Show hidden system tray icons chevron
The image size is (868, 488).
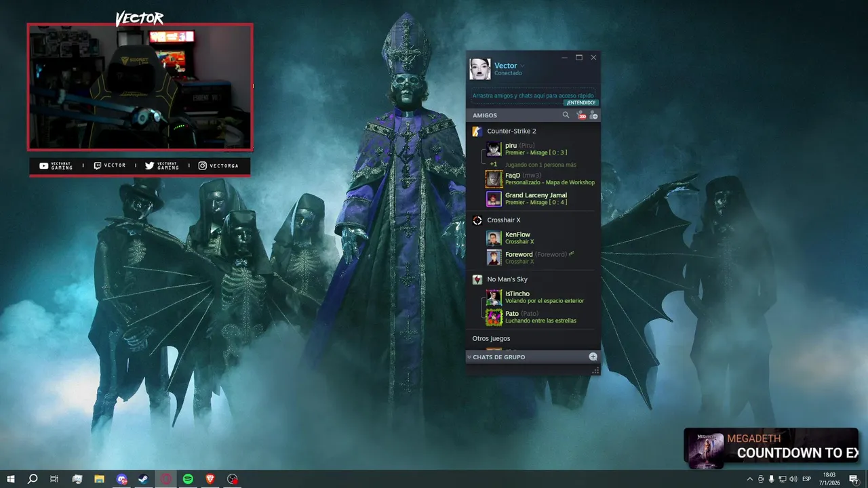pyautogui.click(x=749, y=479)
